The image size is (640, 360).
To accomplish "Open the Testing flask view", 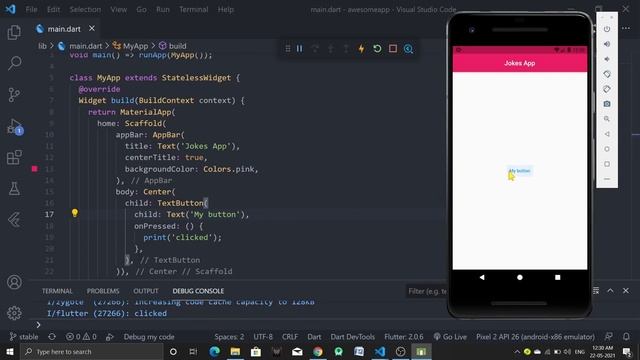I will click(14, 189).
